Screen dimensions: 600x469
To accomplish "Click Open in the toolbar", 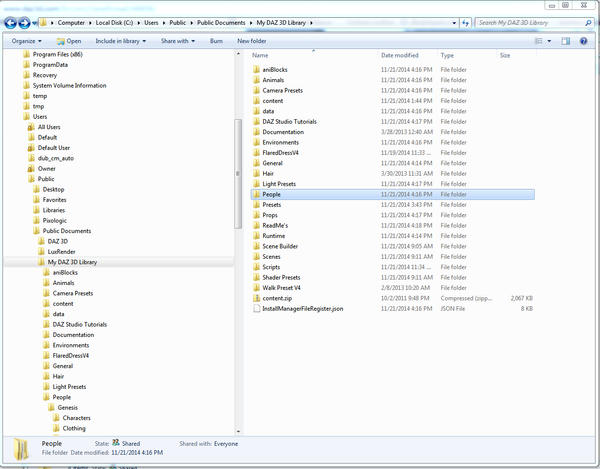I will point(69,41).
